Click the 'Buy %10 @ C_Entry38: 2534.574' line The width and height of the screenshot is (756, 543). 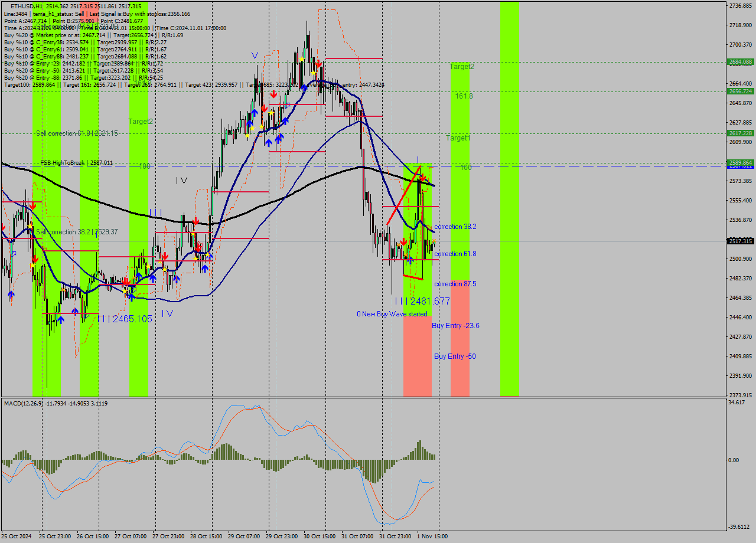[x=85, y=42]
